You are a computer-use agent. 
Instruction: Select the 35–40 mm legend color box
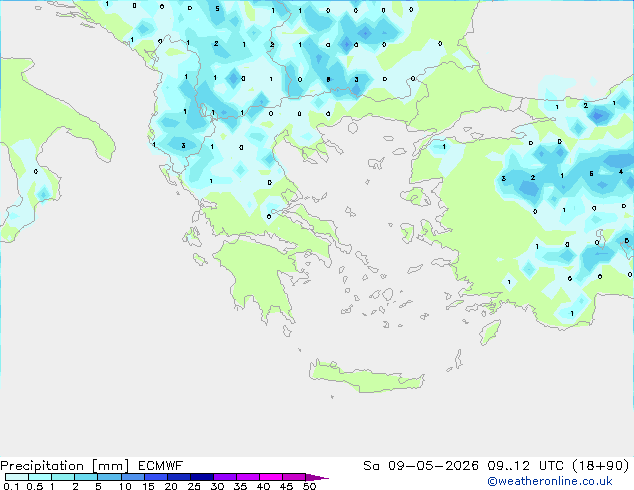247,477
